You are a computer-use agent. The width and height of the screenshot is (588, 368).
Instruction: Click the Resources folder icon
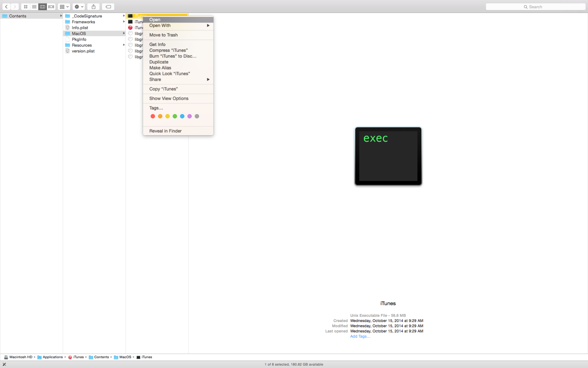tap(67, 45)
